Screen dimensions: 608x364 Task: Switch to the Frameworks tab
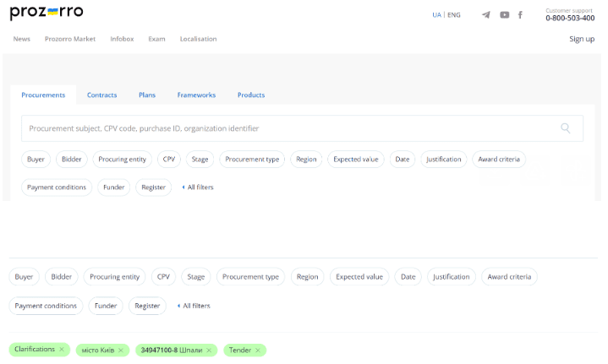click(x=196, y=95)
